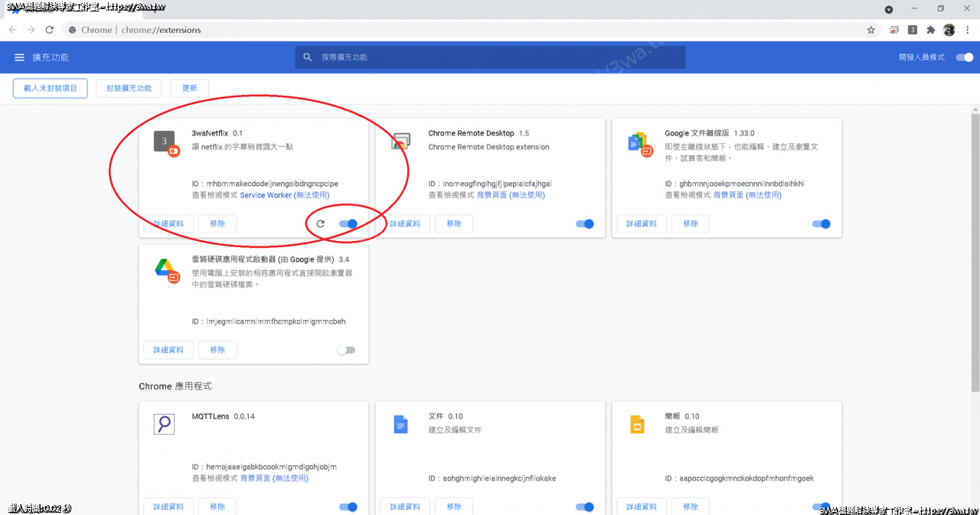
Task: Click the 3waNetflix extension toolbar icon
Action: [913, 30]
